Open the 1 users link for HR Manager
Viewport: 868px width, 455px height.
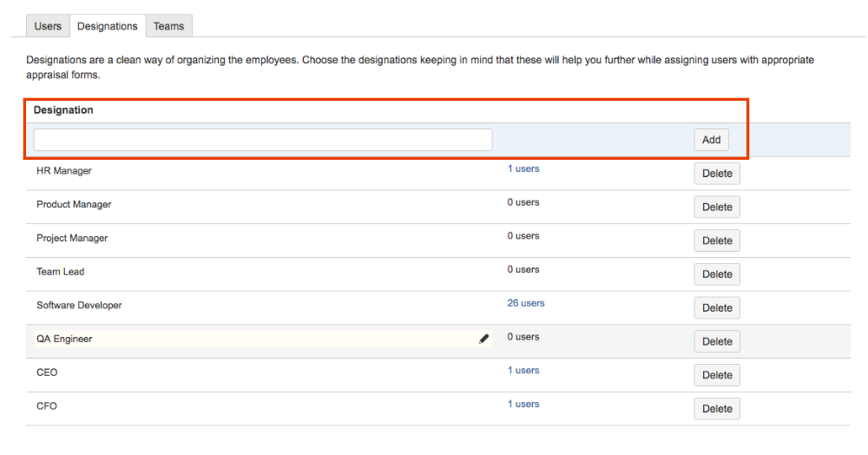tap(523, 168)
